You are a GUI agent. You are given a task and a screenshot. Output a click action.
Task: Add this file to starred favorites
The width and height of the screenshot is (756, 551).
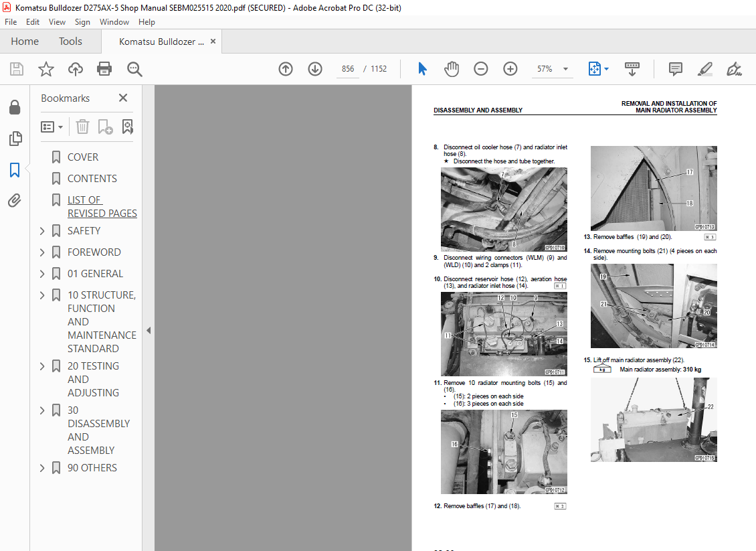45,69
